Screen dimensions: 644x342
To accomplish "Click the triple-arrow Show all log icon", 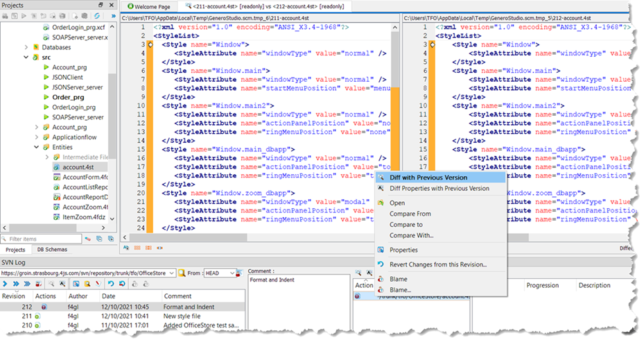I will click(27, 284).
